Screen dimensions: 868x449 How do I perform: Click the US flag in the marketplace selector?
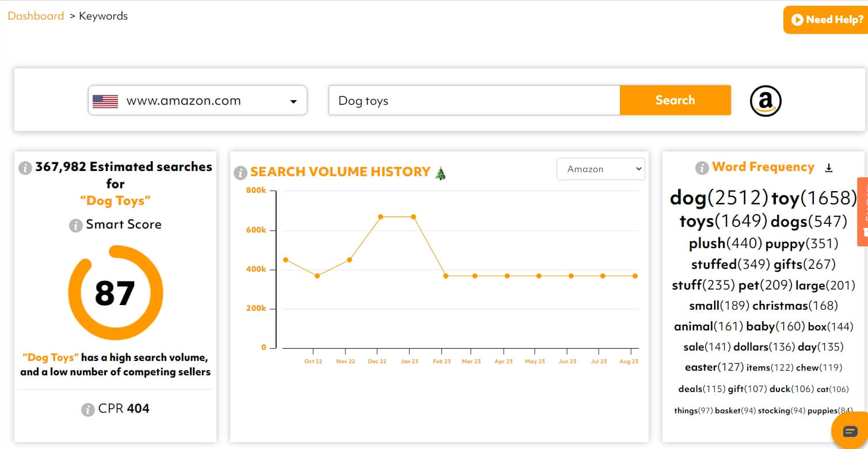(x=106, y=100)
